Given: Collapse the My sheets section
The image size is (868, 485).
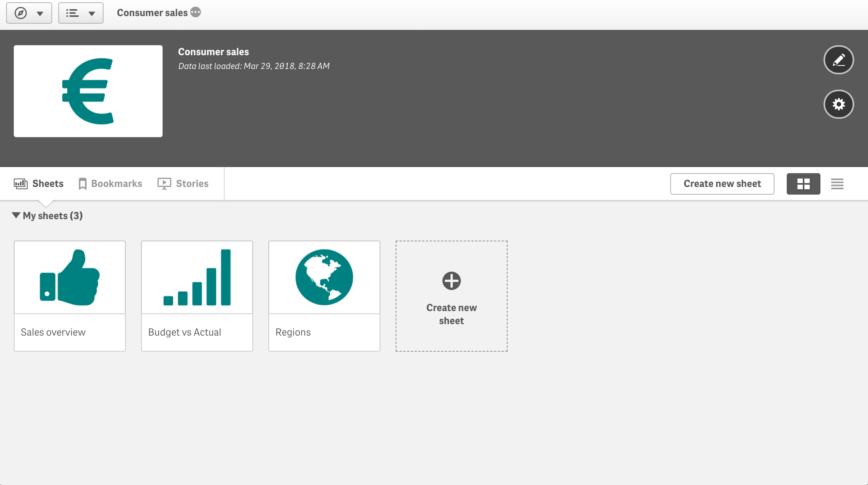Looking at the screenshot, I should click(x=16, y=215).
